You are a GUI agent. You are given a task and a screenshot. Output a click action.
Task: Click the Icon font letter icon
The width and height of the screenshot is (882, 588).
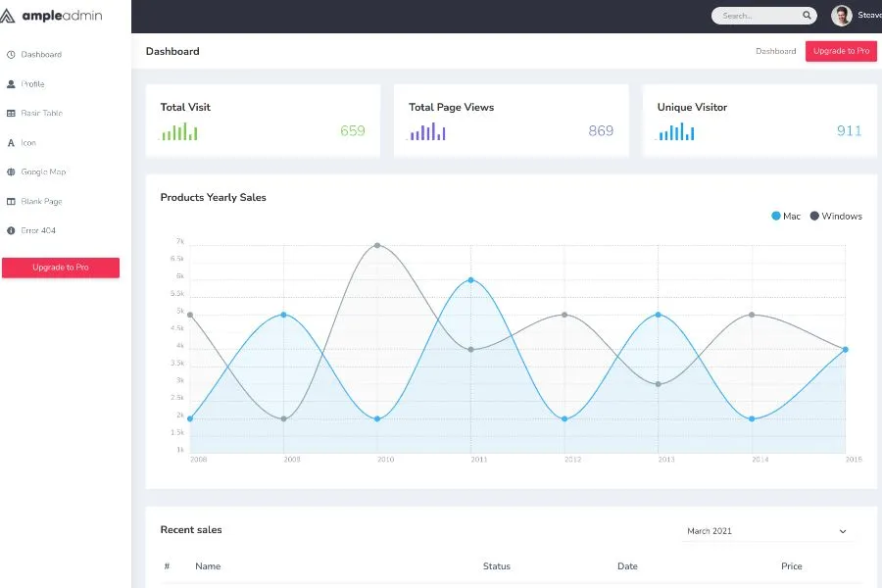11,143
